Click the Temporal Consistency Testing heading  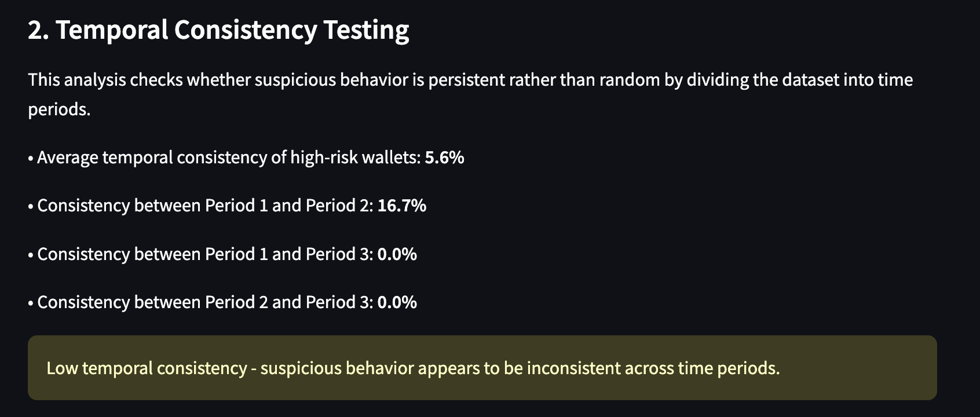coord(218,30)
